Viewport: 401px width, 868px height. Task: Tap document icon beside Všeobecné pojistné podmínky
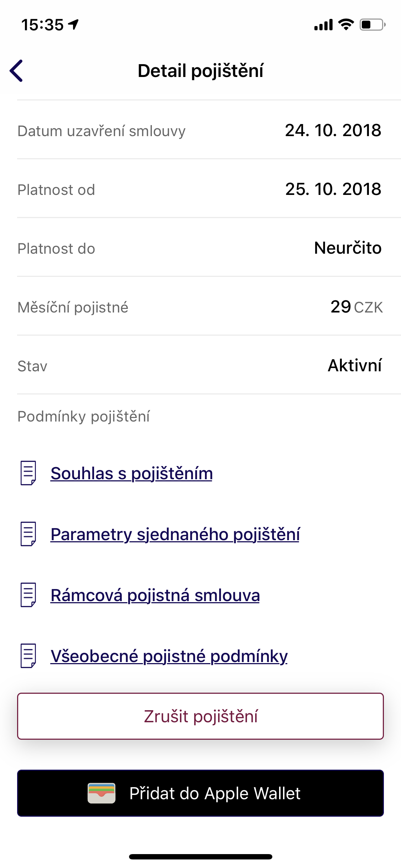(28, 656)
